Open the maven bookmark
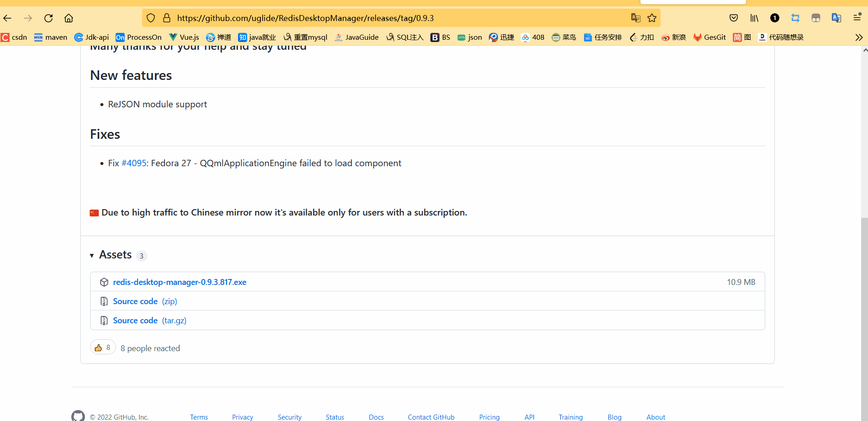Image resolution: width=868 pixels, height=421 pixels. (x=51, y=37)
